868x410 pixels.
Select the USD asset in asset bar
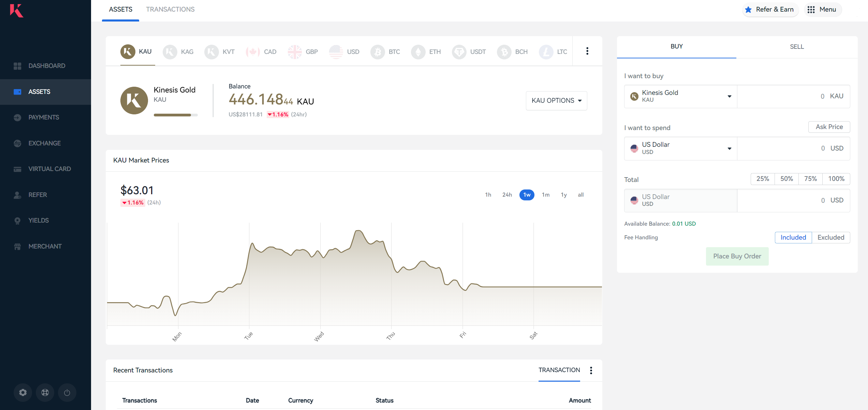click(344, 52)
